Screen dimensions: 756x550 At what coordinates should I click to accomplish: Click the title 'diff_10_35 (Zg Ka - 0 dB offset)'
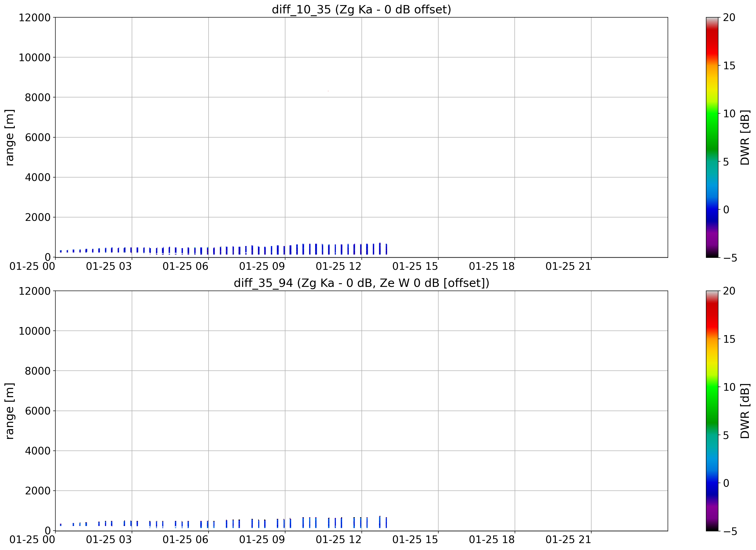click(361, 9)
